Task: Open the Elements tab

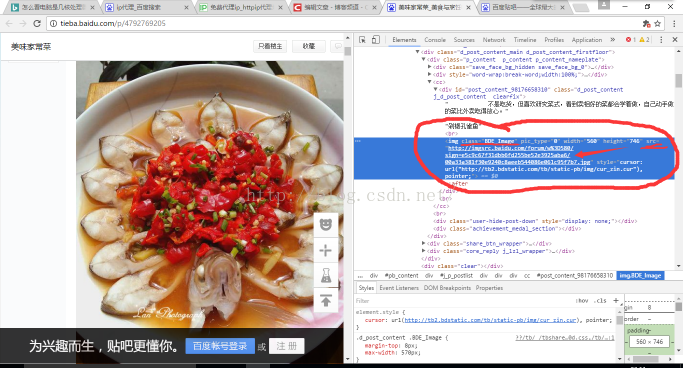Action: point(404,40)
